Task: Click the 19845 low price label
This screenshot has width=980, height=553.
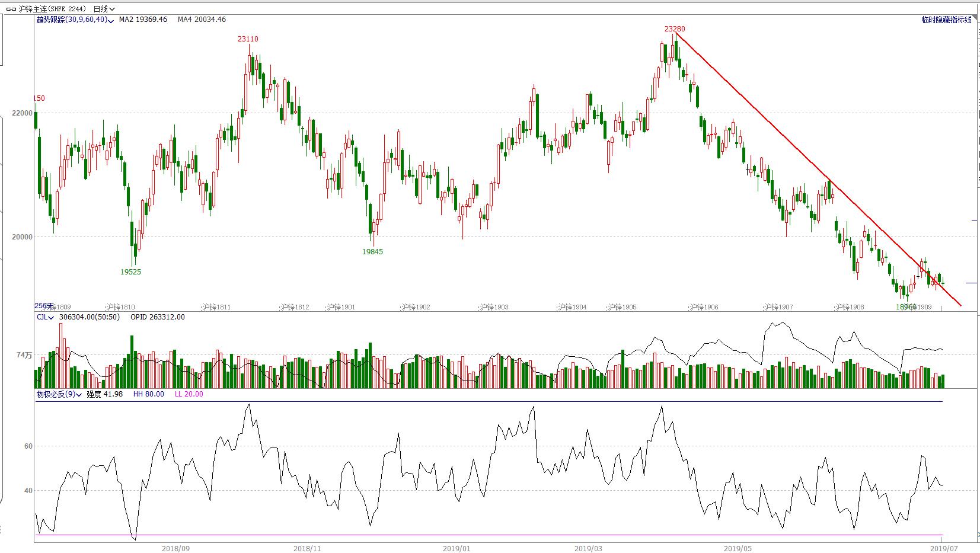Action: [372, 252]
